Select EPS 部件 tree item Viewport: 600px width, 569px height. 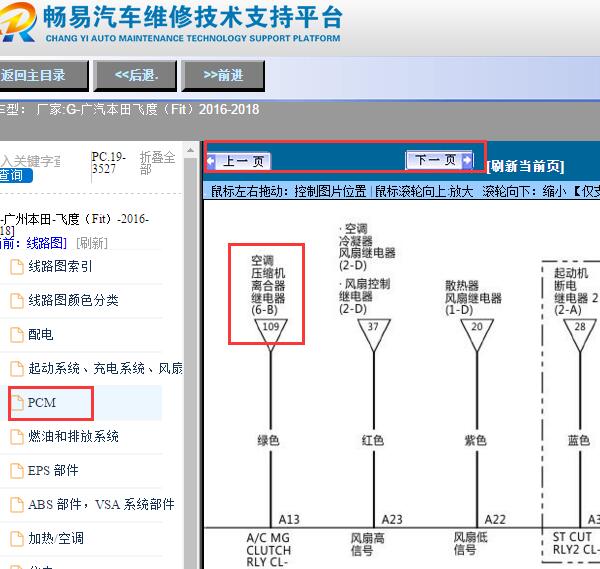coord(53,471)
